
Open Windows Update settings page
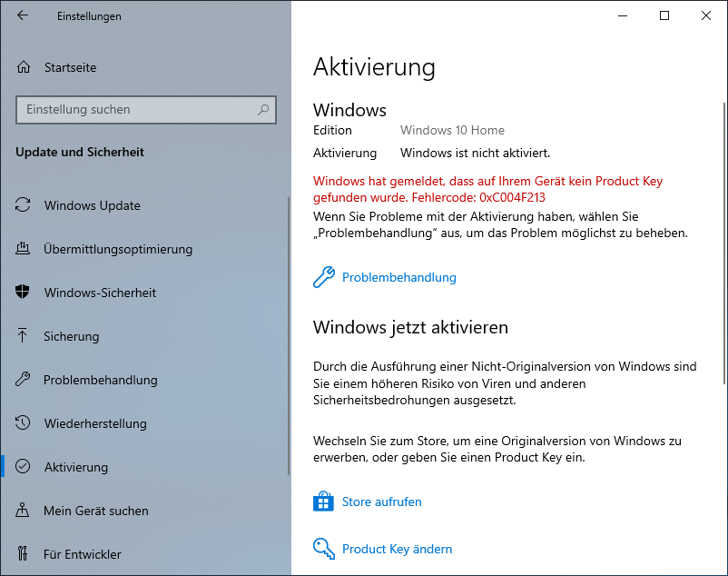point(92,205)
